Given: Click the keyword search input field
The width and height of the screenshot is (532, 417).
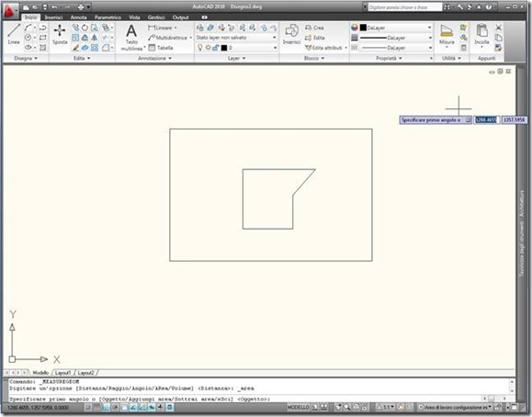Looking at the screenshot, I should pos(405,7).
